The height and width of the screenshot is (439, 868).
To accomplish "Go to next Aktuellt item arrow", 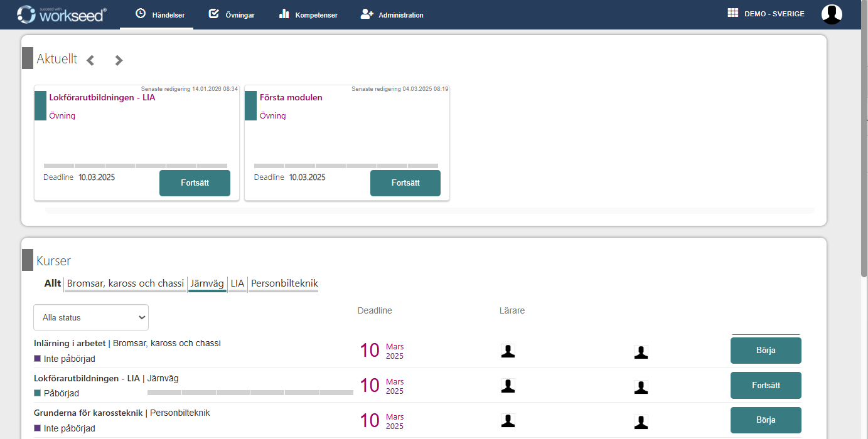I will tap(119, 60).
